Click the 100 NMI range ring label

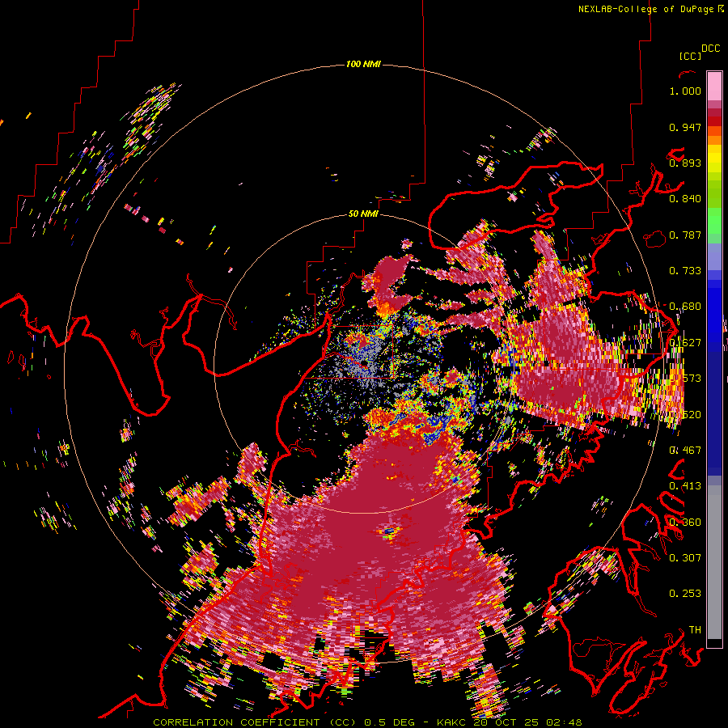(363, 64)
